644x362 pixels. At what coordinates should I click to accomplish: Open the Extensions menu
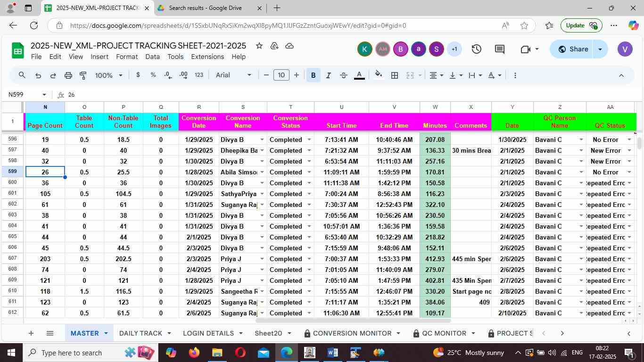pos(207,57)
